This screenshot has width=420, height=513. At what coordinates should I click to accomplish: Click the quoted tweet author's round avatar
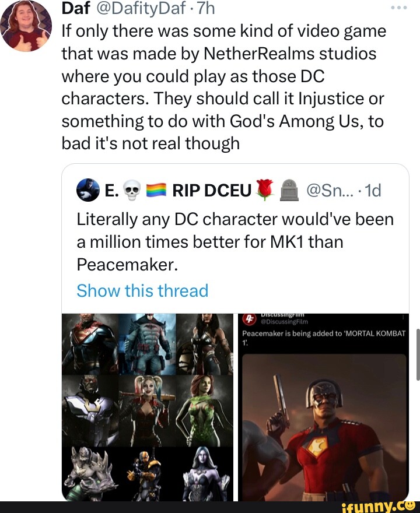(87, 191)
